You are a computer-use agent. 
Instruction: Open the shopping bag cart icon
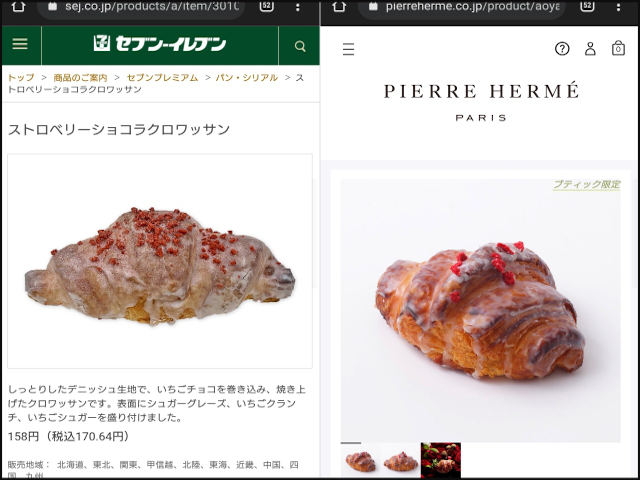click(x=618, y=48)
